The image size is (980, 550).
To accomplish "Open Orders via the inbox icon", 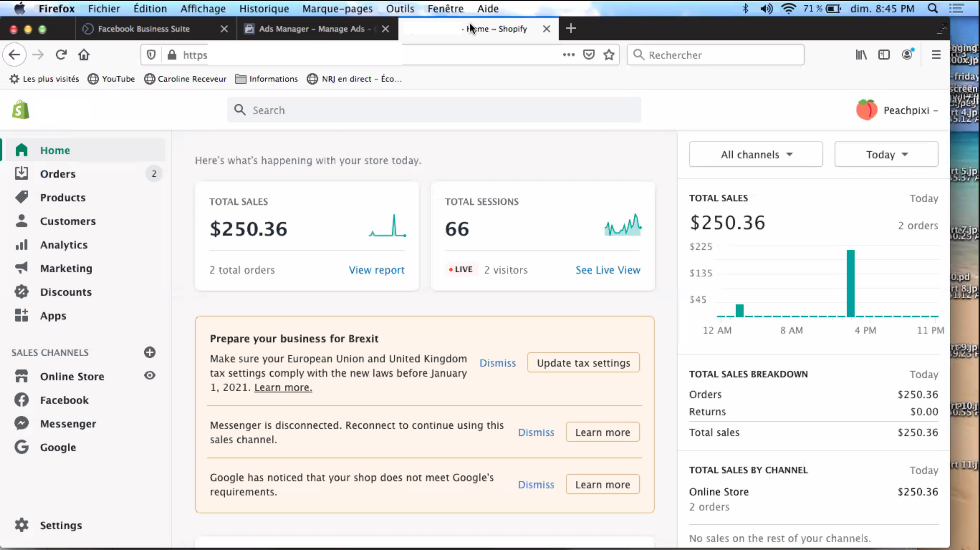I will (21, 173).
